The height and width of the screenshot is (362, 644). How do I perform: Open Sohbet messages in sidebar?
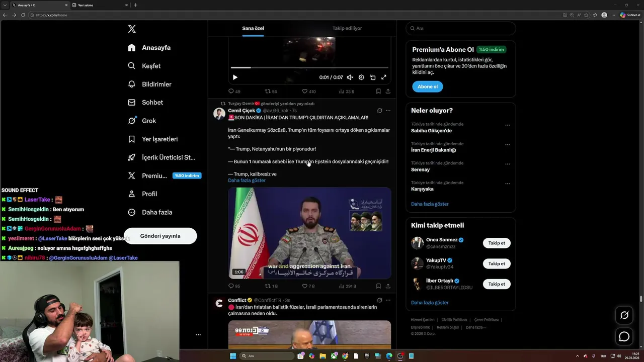145,103
